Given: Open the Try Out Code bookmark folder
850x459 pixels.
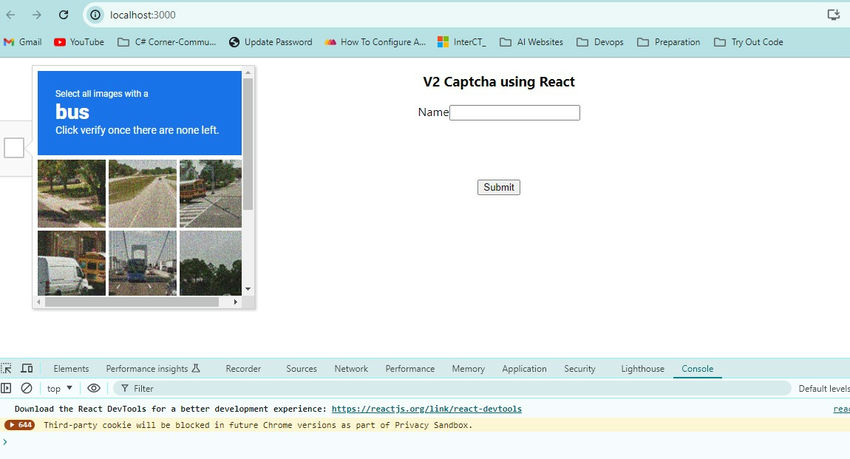Looking at the screenshot, I should point(749,42).
